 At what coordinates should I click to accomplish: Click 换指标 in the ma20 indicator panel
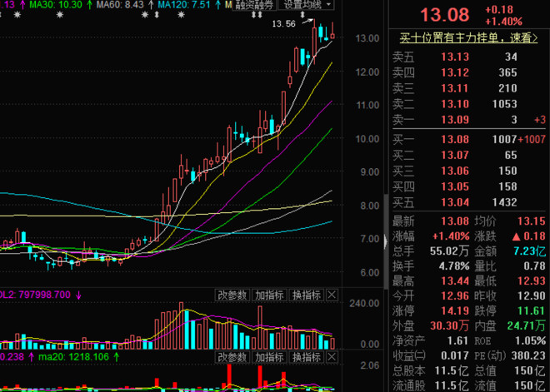tap(307, 357)
